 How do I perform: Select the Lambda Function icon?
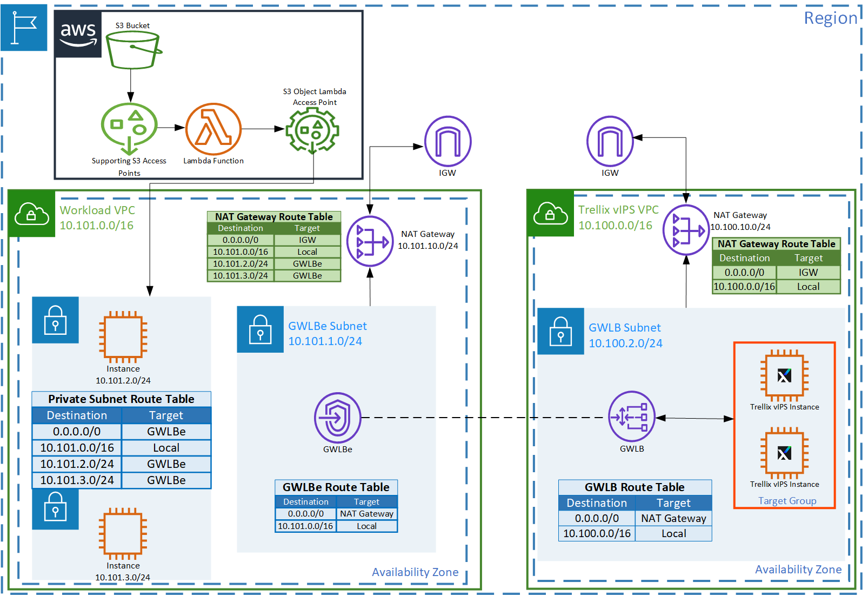[x=213, y=129]
